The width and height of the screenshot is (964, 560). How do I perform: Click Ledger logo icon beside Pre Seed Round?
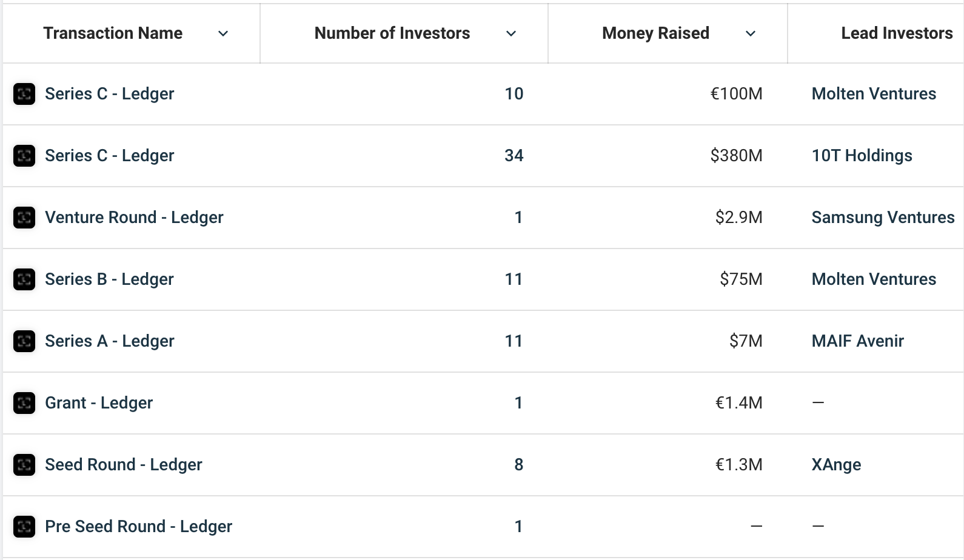24,527
